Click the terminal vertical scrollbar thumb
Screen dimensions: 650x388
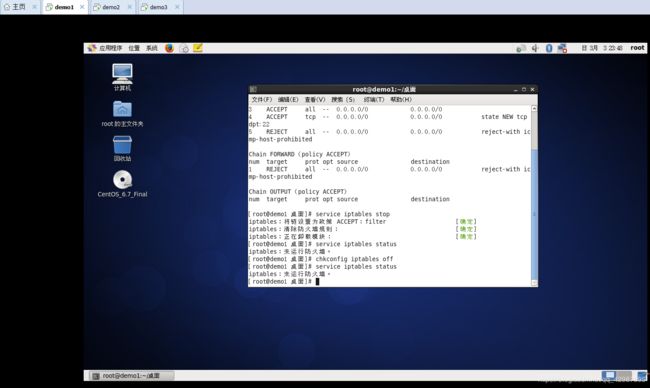[x=534, y=214]
